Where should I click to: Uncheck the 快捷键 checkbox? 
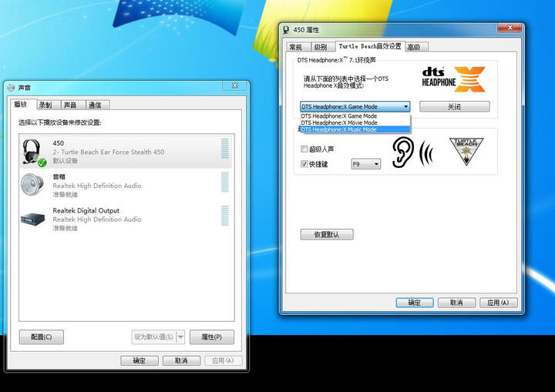tap(304, 163)
